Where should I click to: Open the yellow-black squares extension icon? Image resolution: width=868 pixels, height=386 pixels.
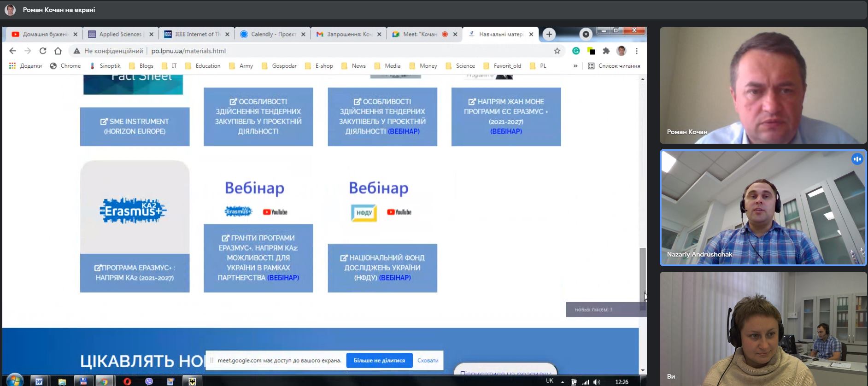(x=591, y=51)
